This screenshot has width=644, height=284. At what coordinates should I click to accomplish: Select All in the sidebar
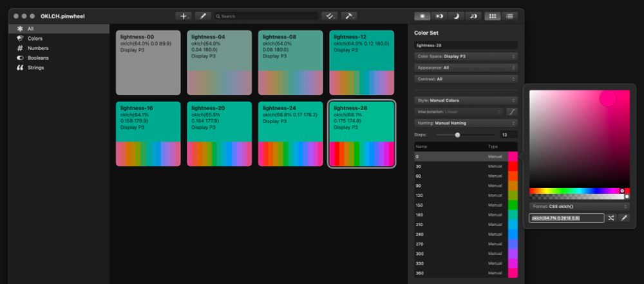tap(59, 29)
